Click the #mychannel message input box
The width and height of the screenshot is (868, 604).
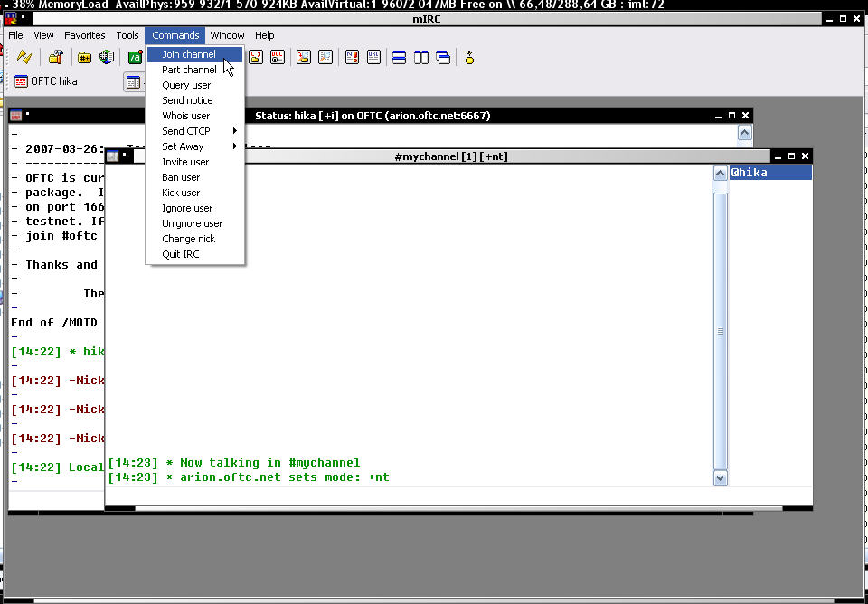pos(458,496)
